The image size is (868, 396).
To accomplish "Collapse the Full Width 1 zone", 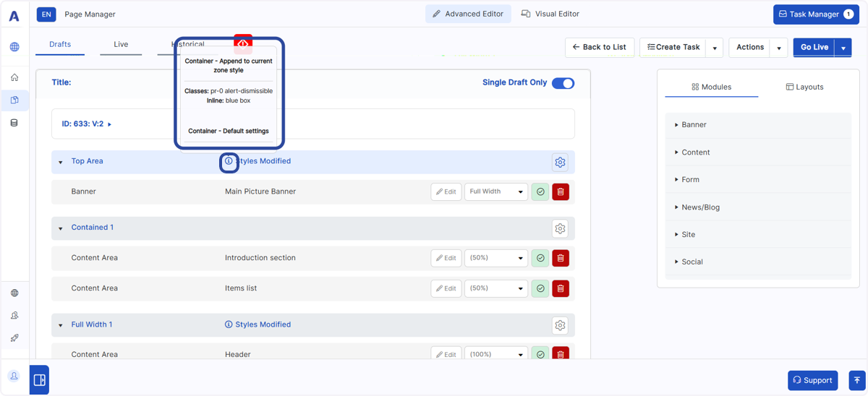I will pyautogui.click(x=61, y=325).
